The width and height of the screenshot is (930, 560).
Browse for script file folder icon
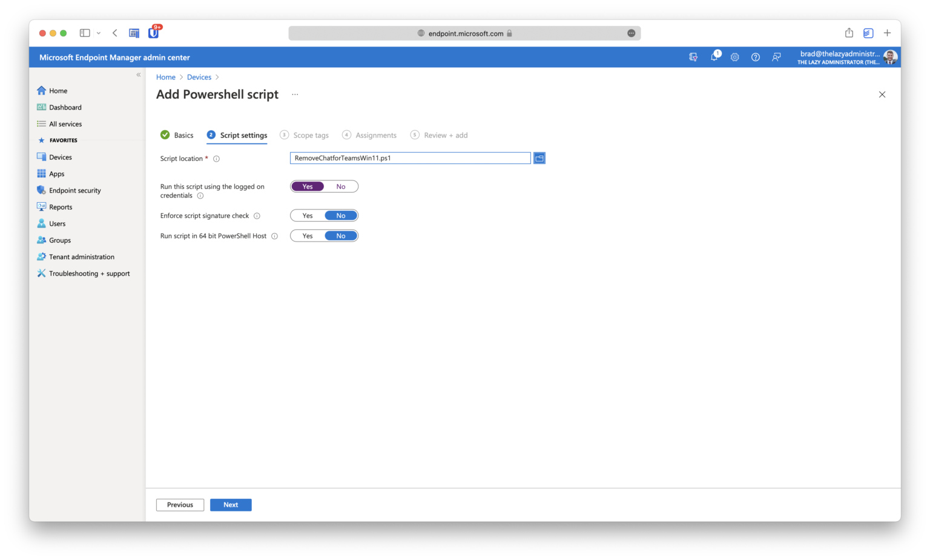point(539,158)
